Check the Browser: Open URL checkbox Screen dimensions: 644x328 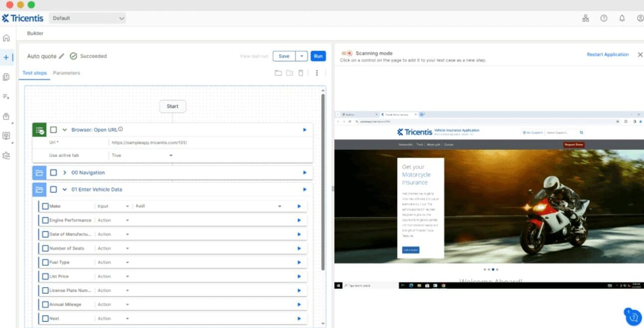tap(53, 130)
